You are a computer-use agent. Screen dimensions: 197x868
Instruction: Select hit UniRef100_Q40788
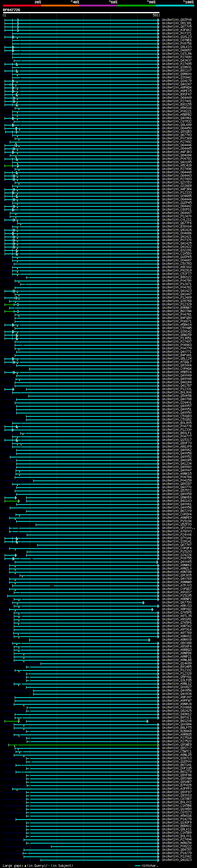click(177, 399)
